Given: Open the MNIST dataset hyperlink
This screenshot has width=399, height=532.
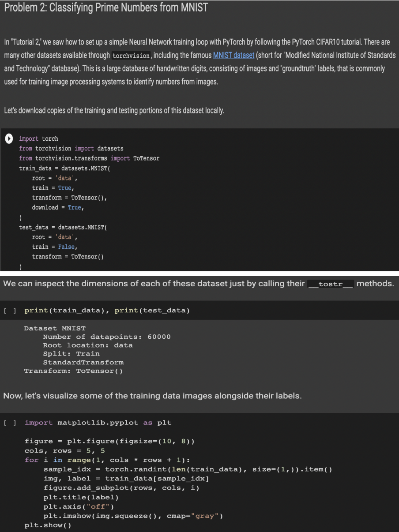Looking at the screenshot, I should [233, 55].
